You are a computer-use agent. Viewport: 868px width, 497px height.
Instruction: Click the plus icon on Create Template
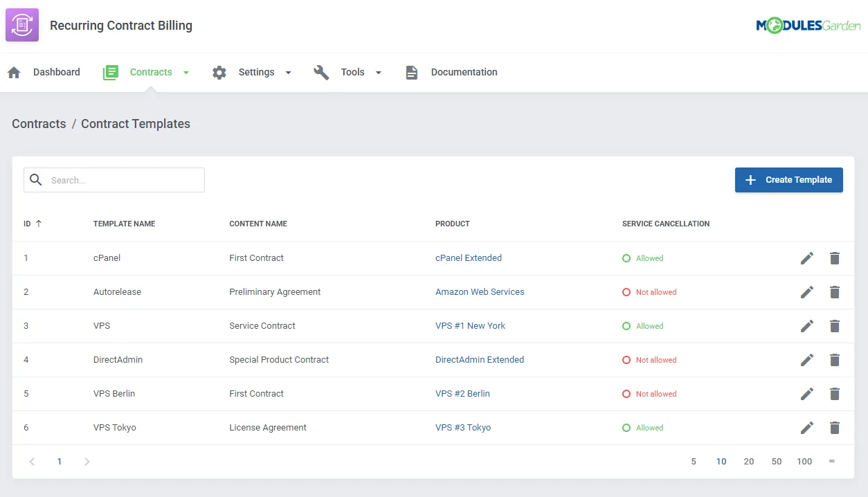tap(750, 180)
